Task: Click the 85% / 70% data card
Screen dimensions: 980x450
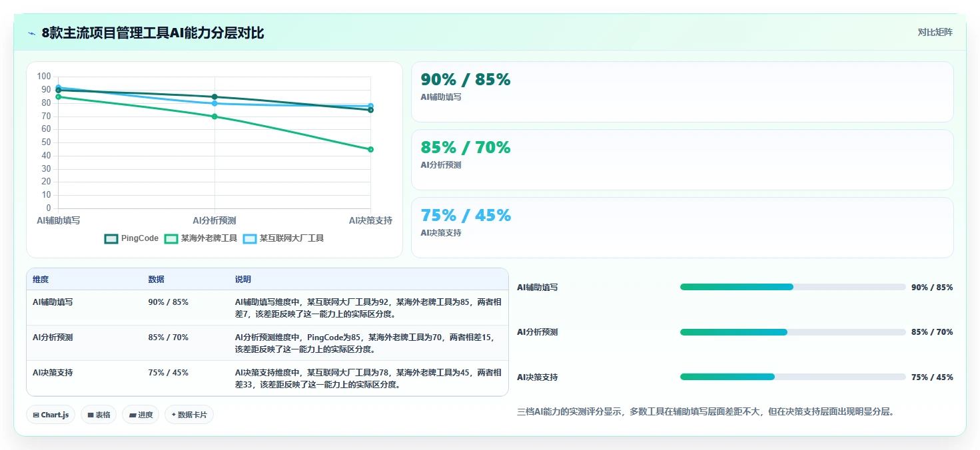Action: coord(682,160)
